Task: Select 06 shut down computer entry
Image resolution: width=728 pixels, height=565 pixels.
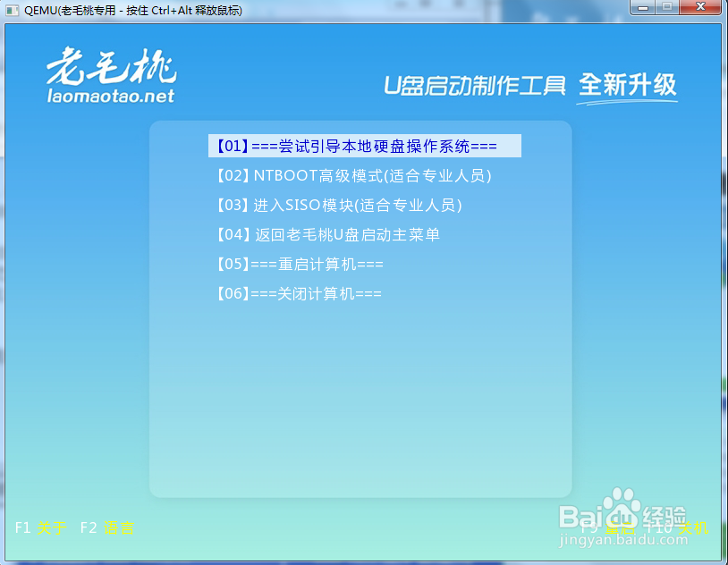Action: 299,293
